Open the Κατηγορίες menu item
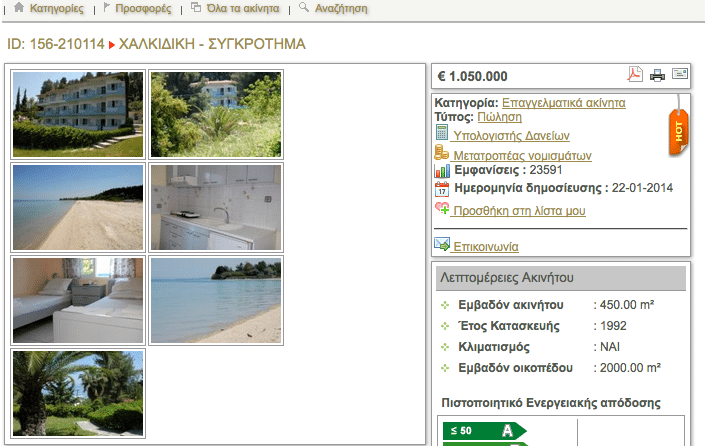The image size is (705, 446). pyautogui.click(x=57, y=9)
